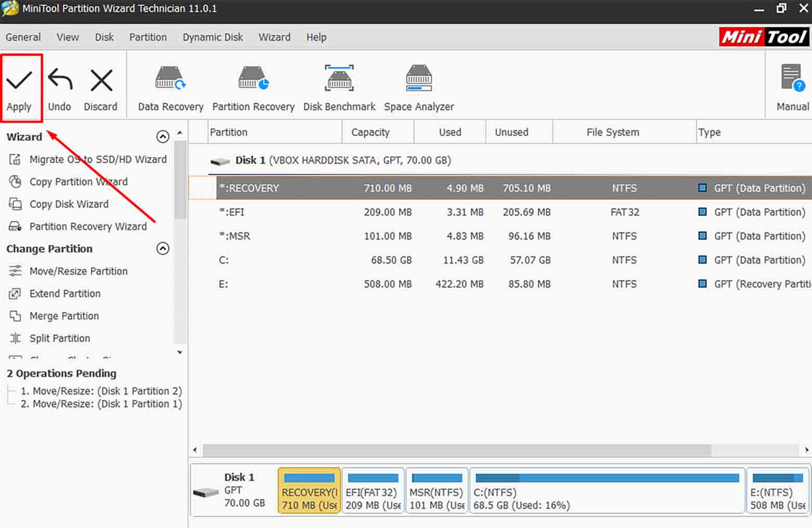Click Split Partition icon

point(15,339)
